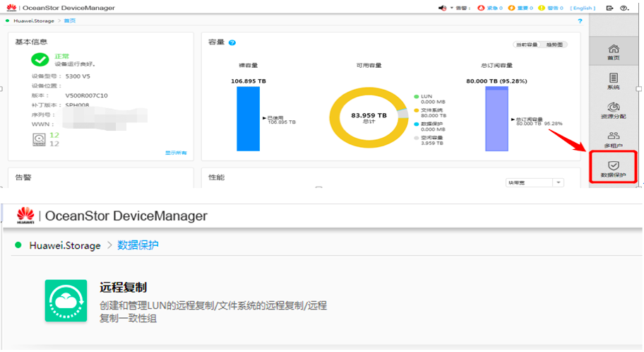Screen dimensions: 644x352
Task: Click the Huawei logo on the 数据保护 page header
Action: (x=25, y=216)
